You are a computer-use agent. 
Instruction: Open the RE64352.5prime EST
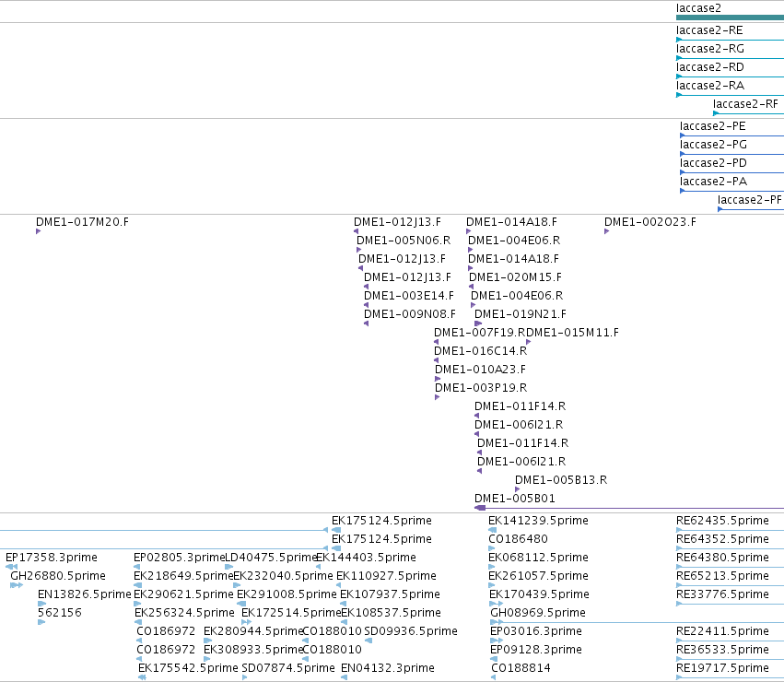click(x=722, y=539)
